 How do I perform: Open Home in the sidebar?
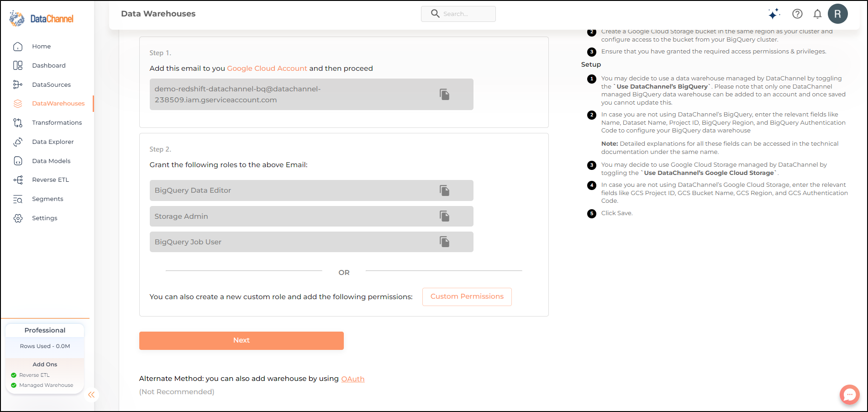click(x=41, y=47)
